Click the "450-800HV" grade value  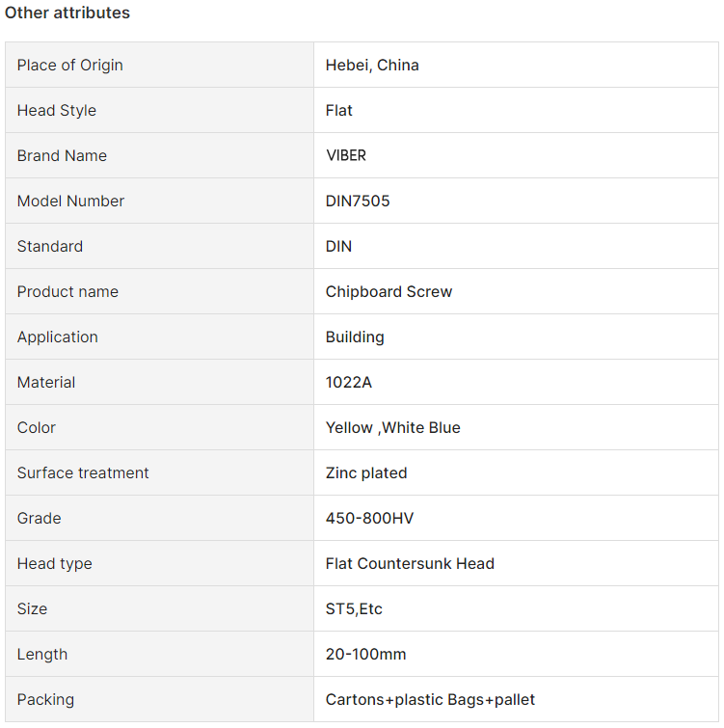pos(369,518)
